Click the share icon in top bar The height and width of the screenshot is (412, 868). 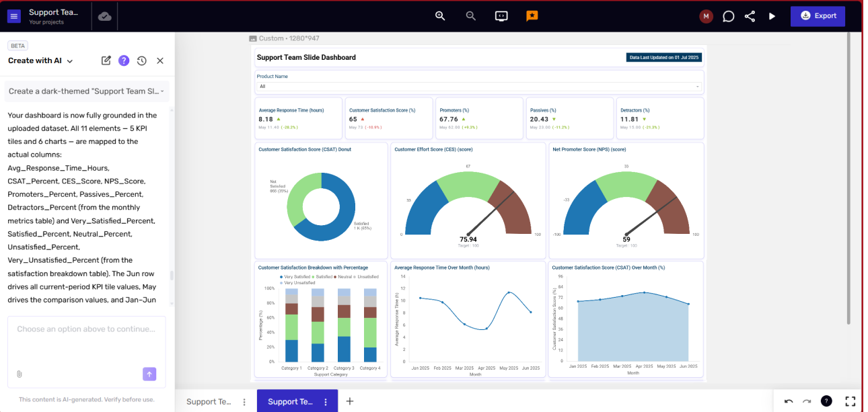tap(750, 16)
